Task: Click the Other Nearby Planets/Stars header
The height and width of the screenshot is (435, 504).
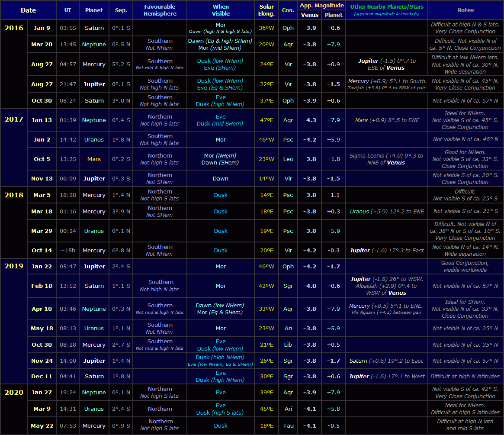Action: pyautogui.click(x=387, y=10)
